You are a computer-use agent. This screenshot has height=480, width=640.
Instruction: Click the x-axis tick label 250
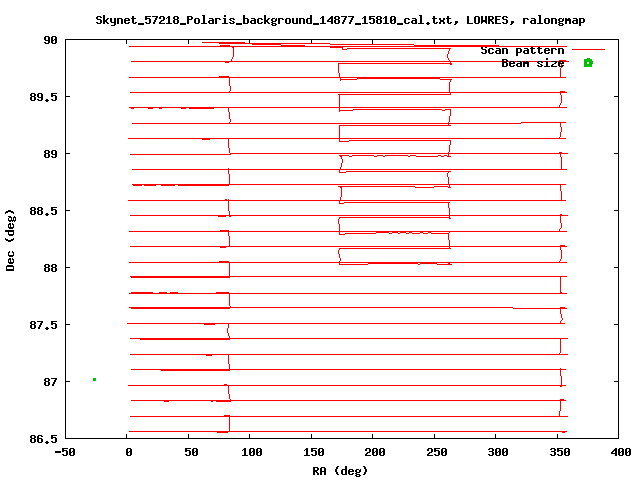point(436,452)
